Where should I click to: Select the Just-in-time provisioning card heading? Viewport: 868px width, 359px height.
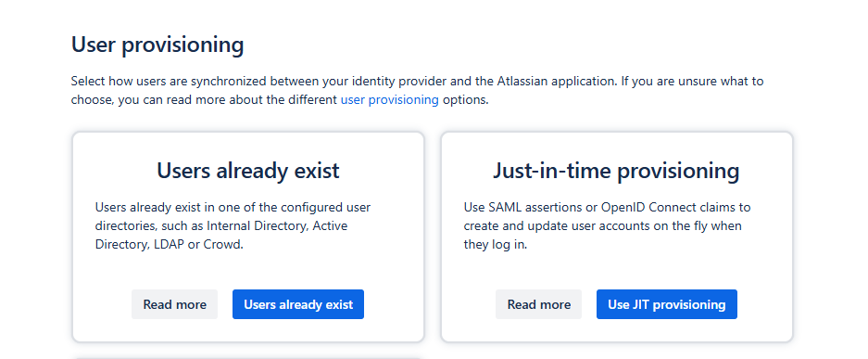[616, 170]
